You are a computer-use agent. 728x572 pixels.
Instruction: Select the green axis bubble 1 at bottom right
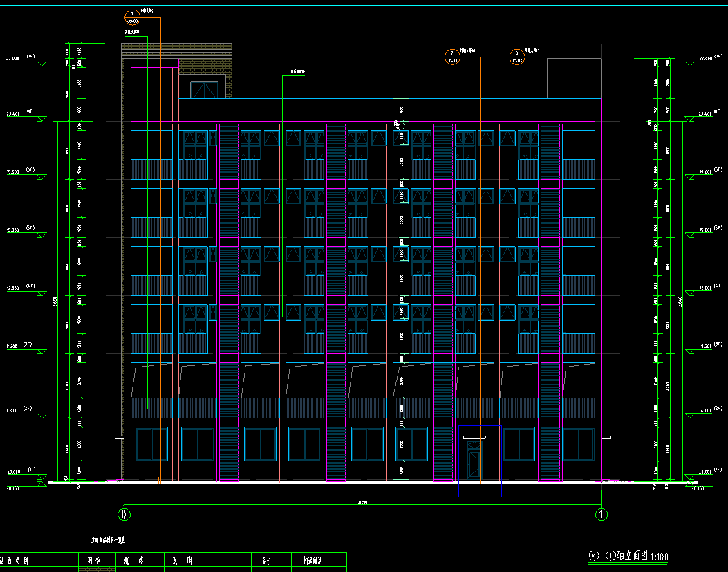[x=601, y=514]
